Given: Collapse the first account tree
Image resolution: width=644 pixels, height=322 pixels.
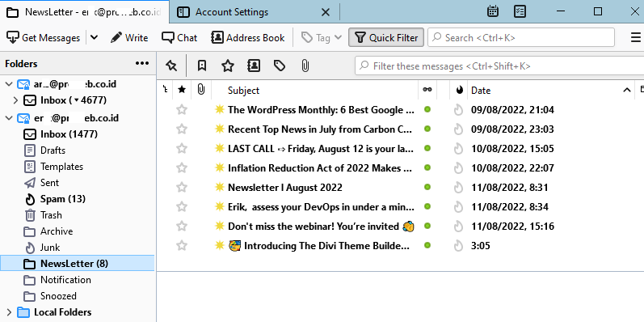Looking at the screenshot, I should coord(9,84).
